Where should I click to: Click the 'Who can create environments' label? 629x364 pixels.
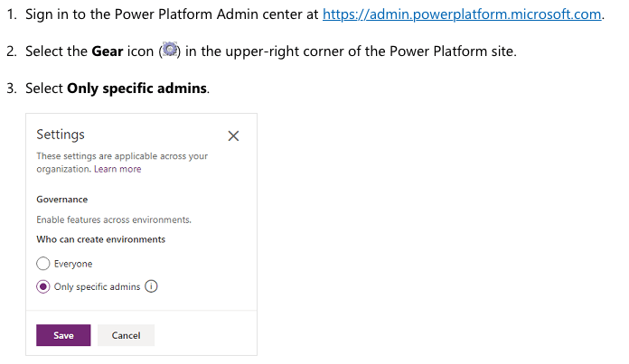pyautogui.click(x=100, y=239)
